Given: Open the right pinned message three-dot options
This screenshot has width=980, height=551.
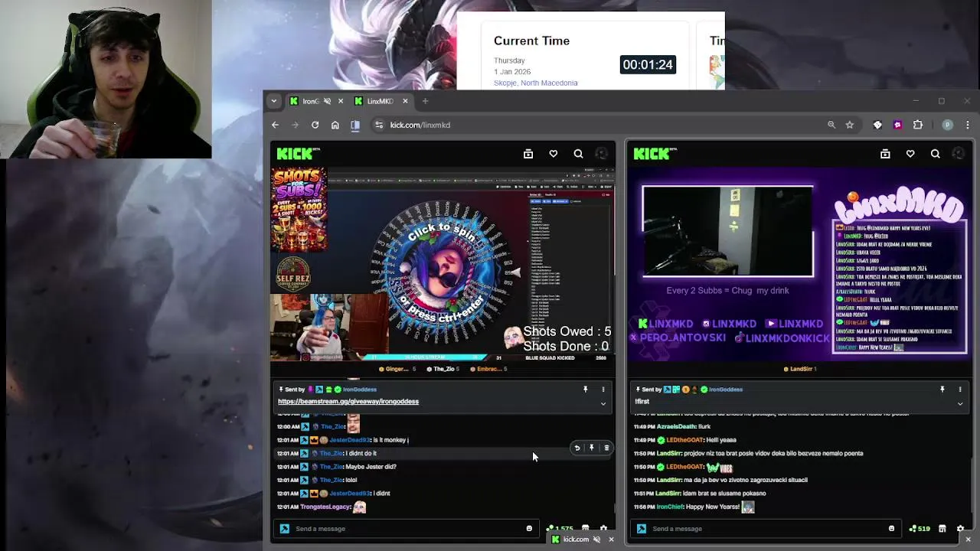Looking at the screenshot, I should 959,390.
